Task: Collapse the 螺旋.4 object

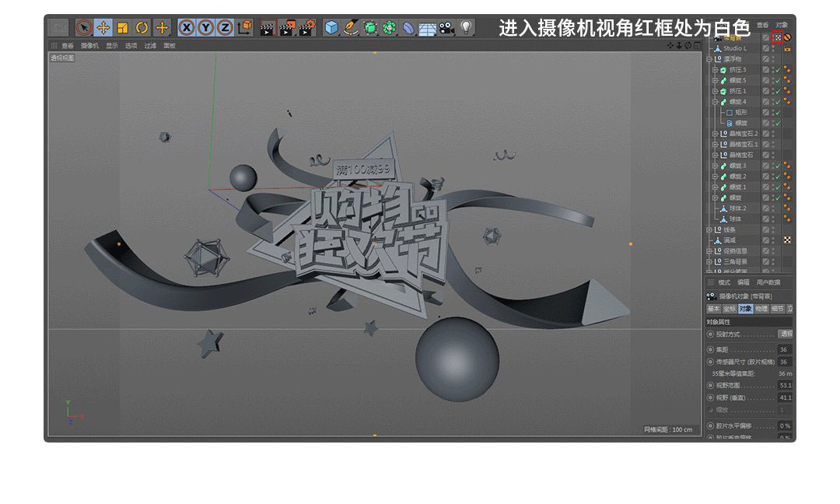Action: coord(716,102)
